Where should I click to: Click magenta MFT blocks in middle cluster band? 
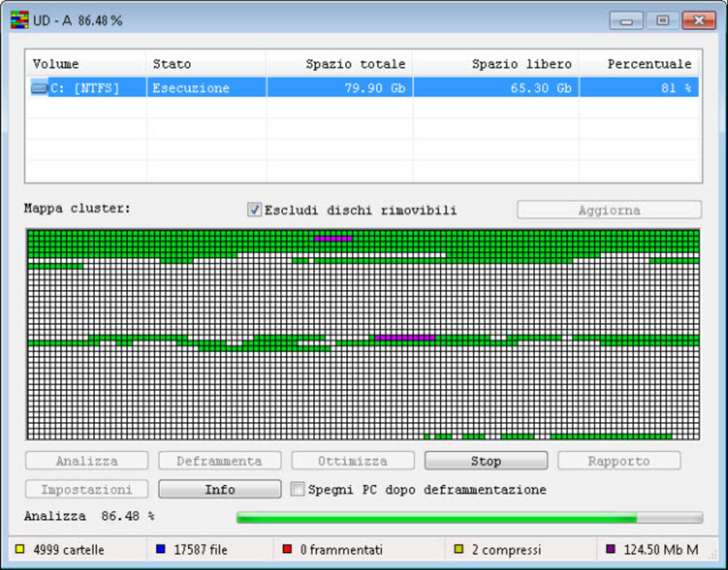[404, 337]
